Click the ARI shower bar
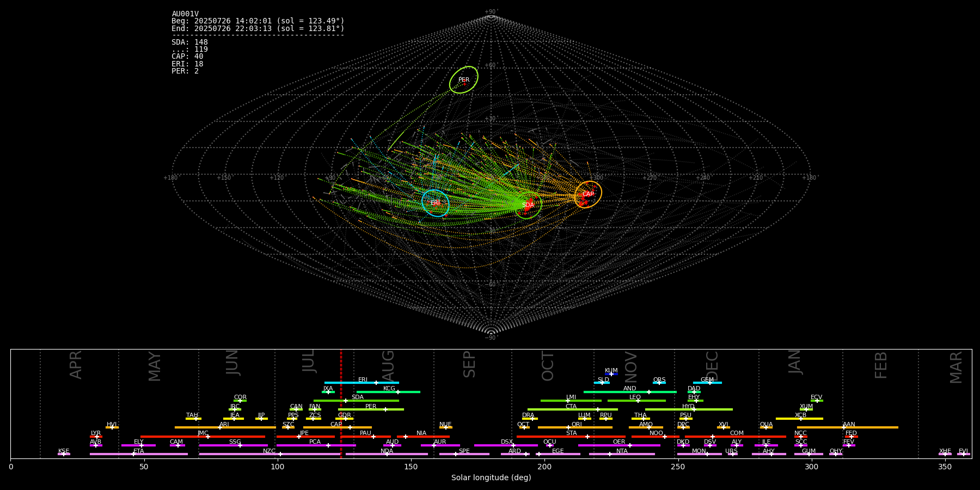 [225, 427]
